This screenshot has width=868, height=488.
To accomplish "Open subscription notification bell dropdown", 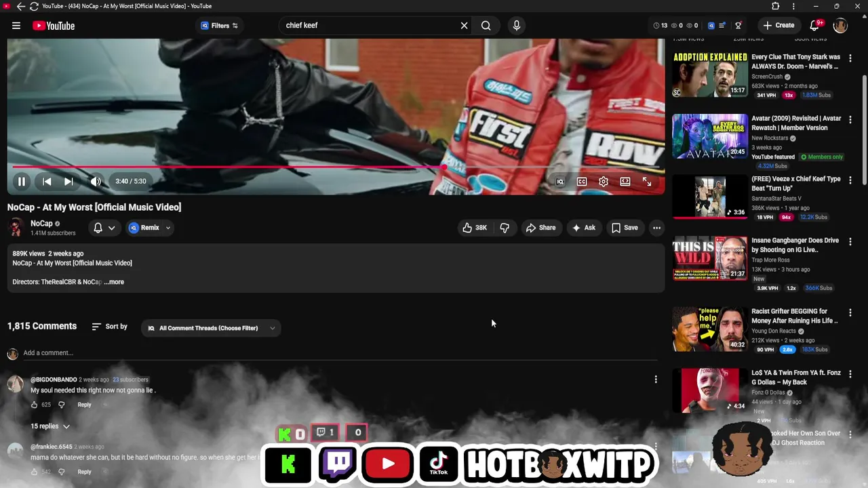I will [x=104, y=228].
